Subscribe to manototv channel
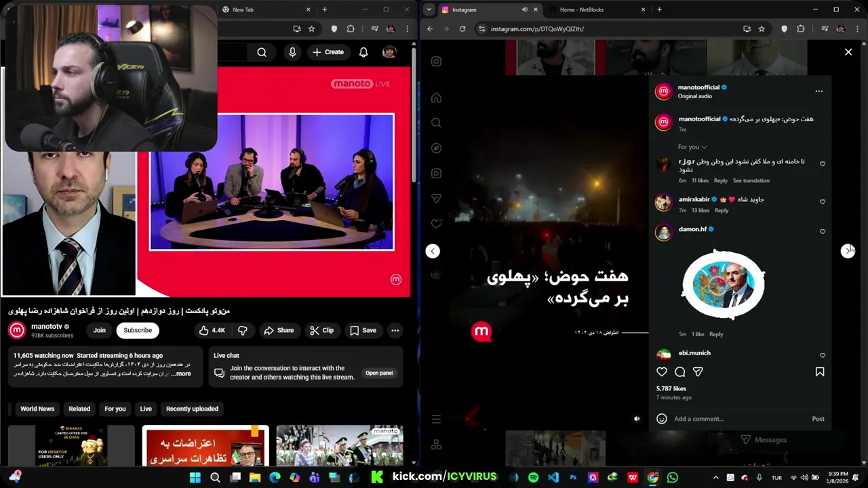 coord(138,330)
